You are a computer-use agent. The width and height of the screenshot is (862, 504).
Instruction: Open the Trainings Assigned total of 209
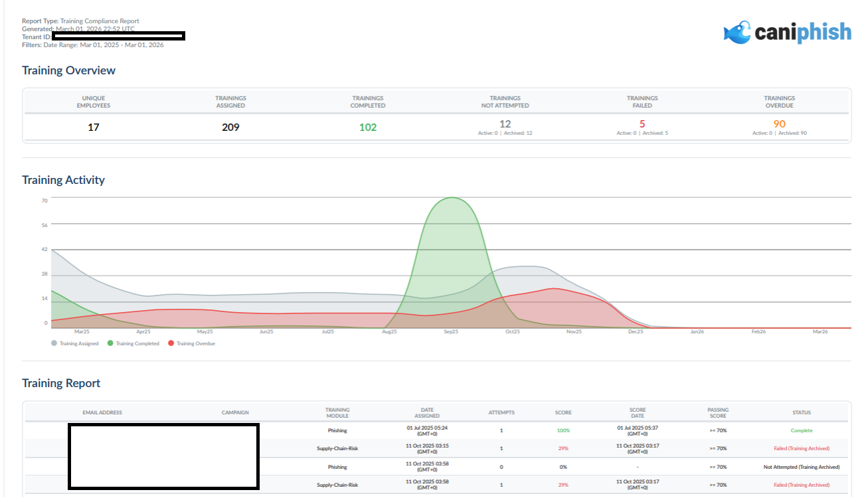tap(230, 127)
